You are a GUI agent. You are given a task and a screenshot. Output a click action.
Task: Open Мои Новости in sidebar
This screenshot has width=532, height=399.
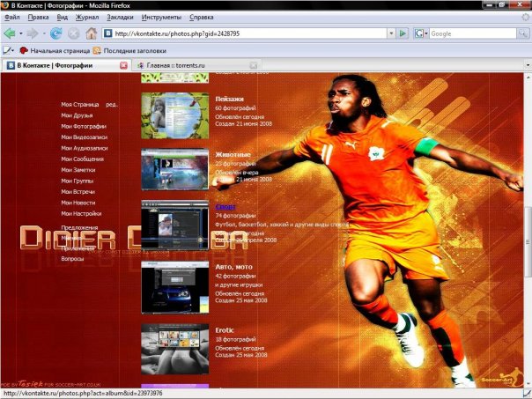78,203
